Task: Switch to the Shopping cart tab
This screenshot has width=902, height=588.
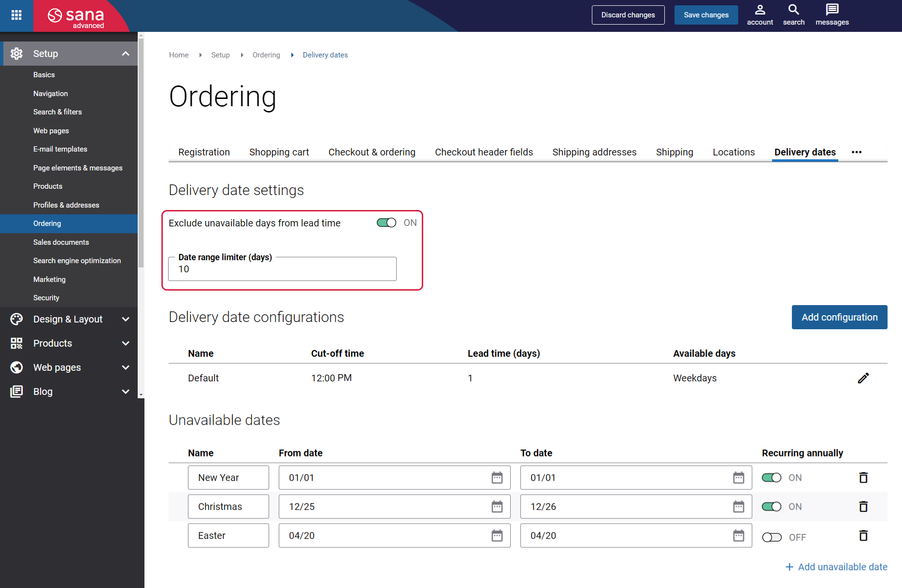Action: pyautogui.click(x=279, y=152)
